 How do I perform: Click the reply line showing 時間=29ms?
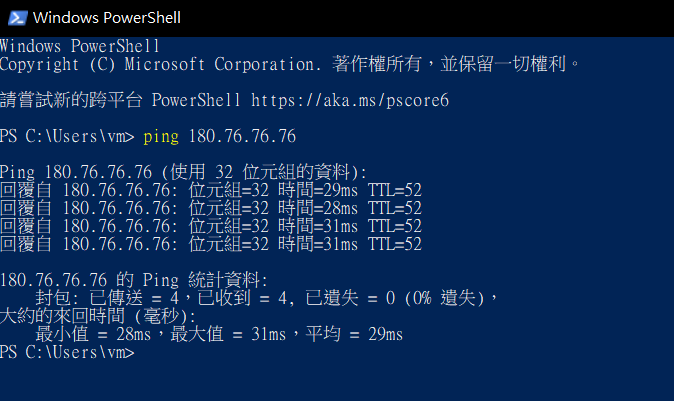point(210,190)
